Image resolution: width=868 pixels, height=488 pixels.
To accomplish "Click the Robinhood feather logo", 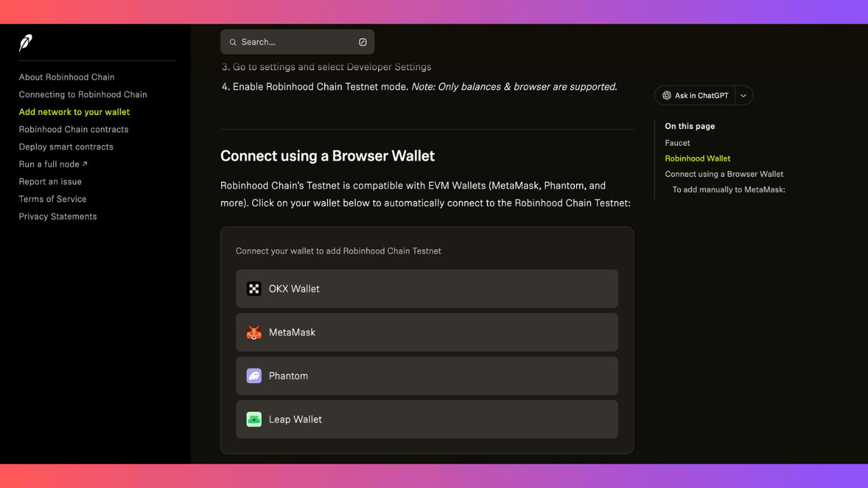I will click(x=25, y=42).
